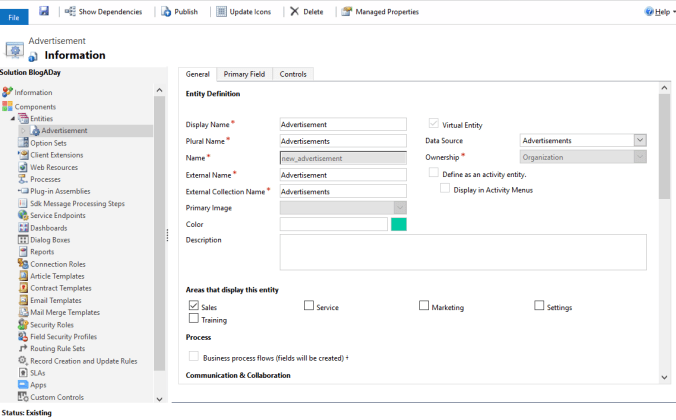Click into the Description text box
This screenshot has width=676, height=420.
463,252
